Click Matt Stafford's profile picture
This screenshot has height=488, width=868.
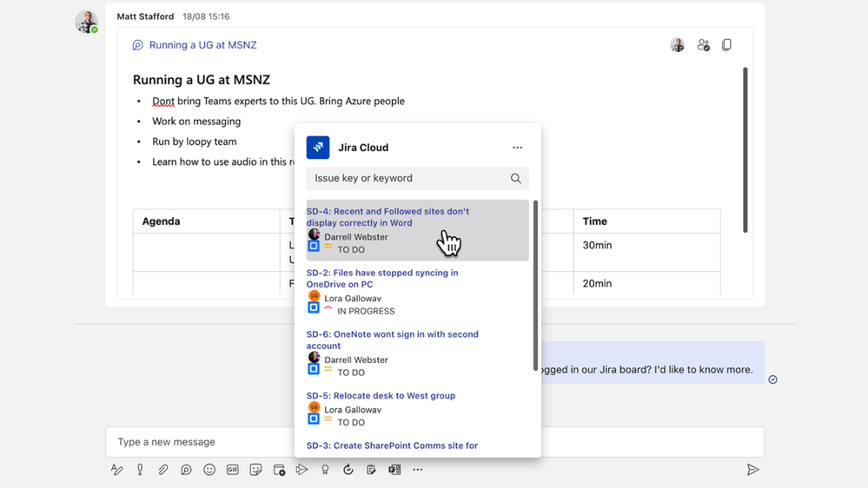pos(86,22)
